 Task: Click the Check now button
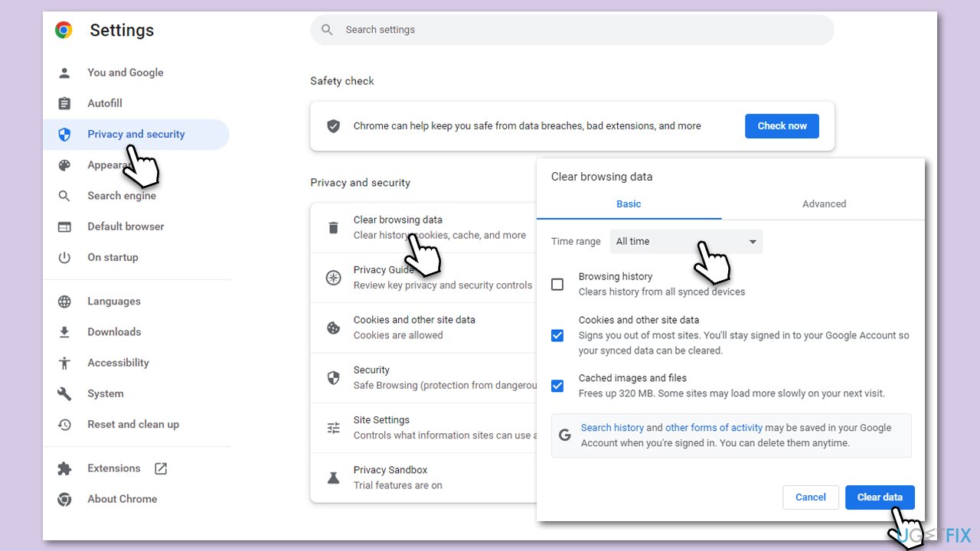point(782,126)
